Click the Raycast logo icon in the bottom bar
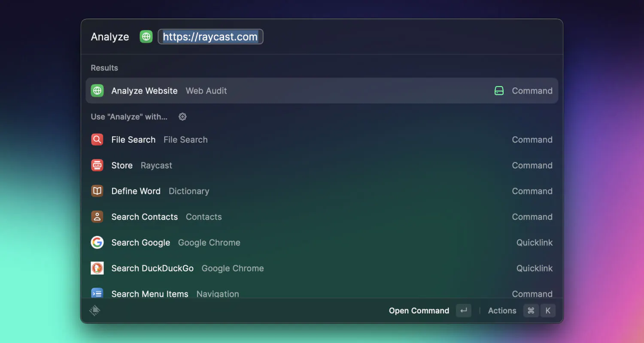This screenshot has height=343, width=644. (95, 310)
